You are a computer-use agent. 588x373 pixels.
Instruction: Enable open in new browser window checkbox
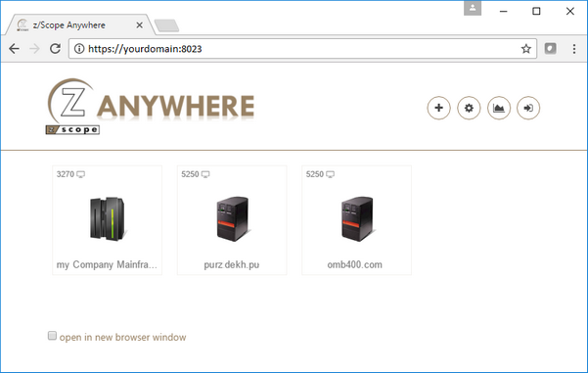coord(52,336)
